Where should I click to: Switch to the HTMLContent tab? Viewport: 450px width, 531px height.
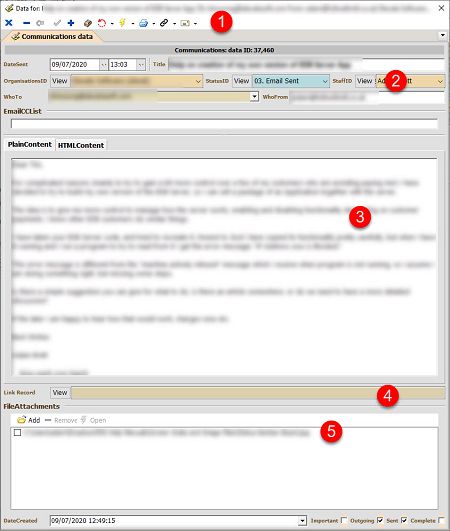point(81,145)
